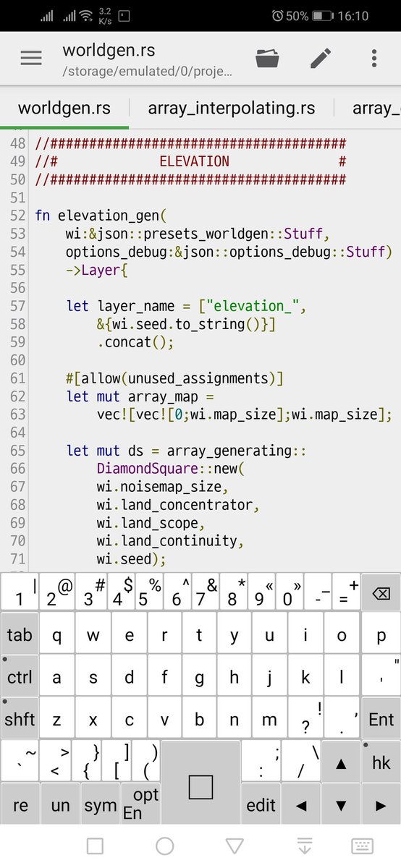The height and width of the screenshot is (868, 401).
Task: Open the hamburger navigation menu
Action: [31, 59]
